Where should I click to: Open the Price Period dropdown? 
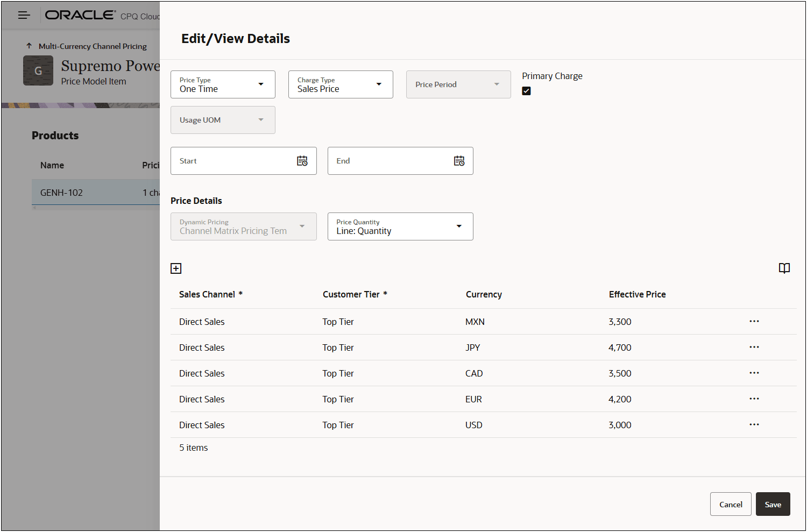coord(458,84)
